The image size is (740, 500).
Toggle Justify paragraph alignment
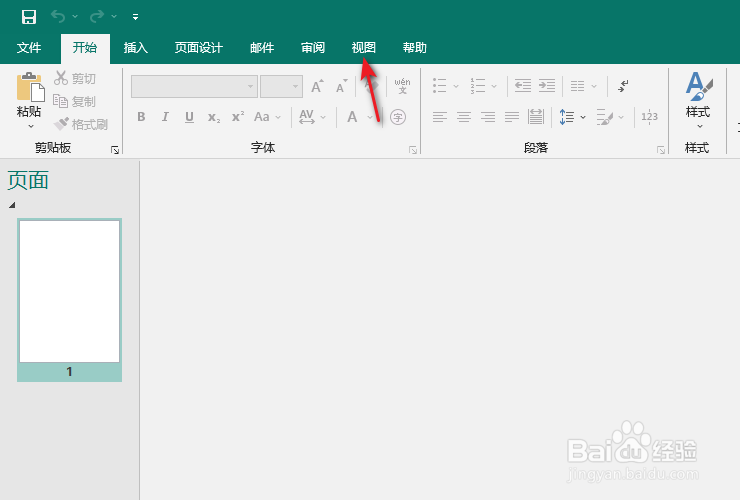point(512,117)
